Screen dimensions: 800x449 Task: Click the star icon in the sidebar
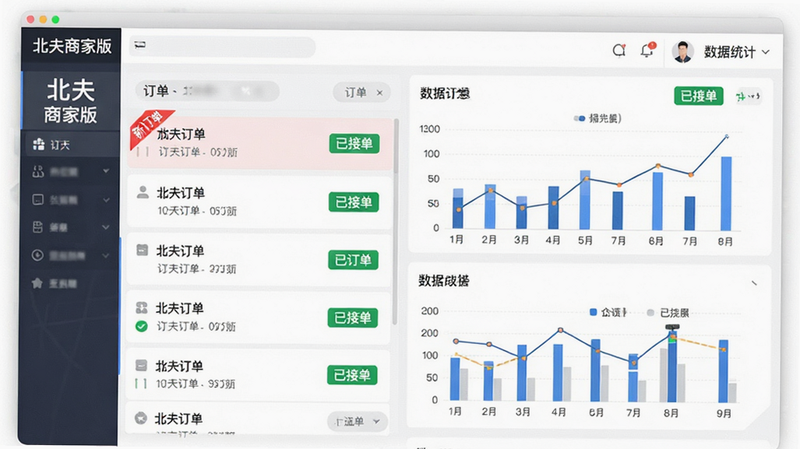point(37,283)
